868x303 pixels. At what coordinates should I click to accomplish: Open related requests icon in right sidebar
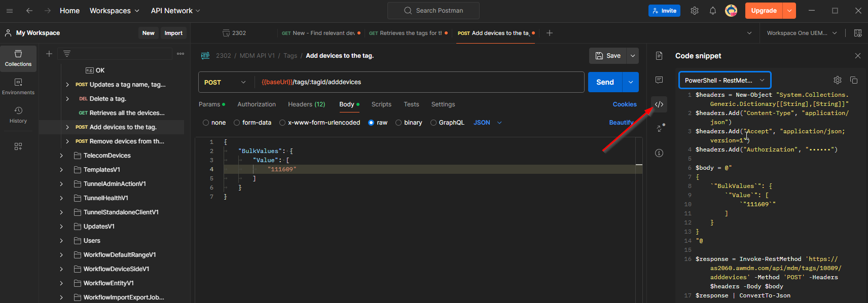[x=660, y=128]
